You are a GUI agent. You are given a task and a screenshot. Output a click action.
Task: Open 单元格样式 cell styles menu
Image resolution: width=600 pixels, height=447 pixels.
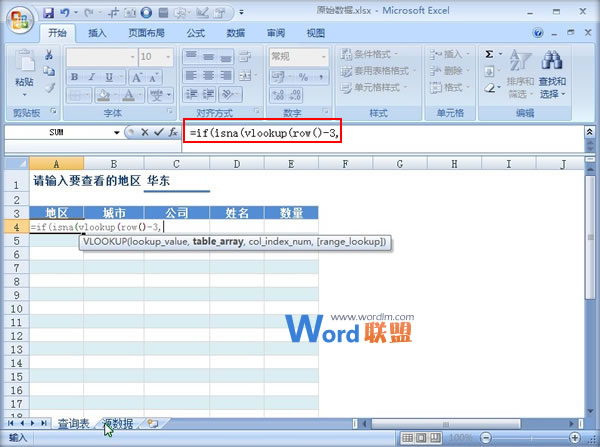[x=374, y=88]
